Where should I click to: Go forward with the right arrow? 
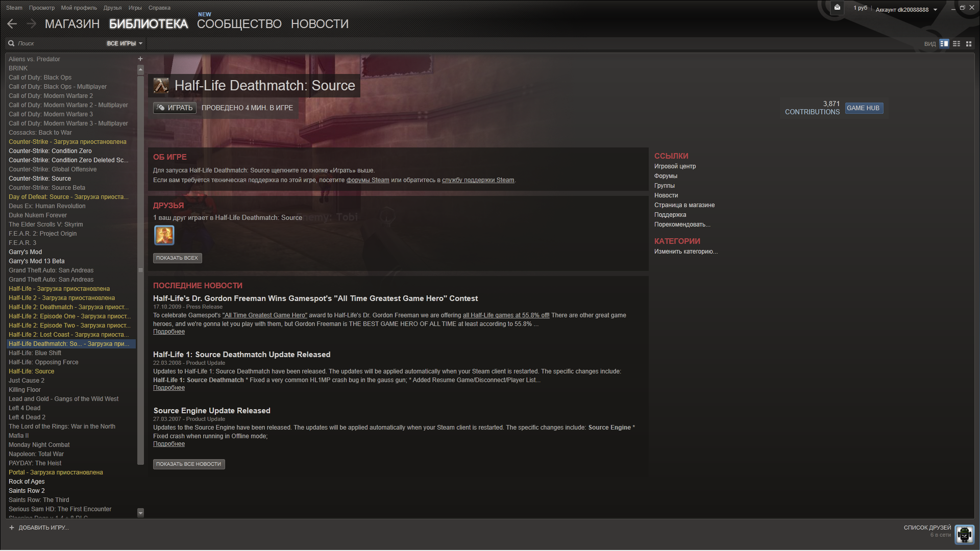(32, 24)
